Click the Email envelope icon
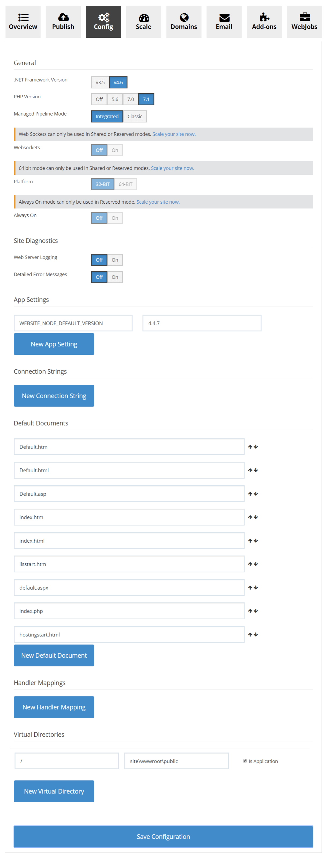The width and height of the screenshot is (333, 868). (x=224, y=17)
